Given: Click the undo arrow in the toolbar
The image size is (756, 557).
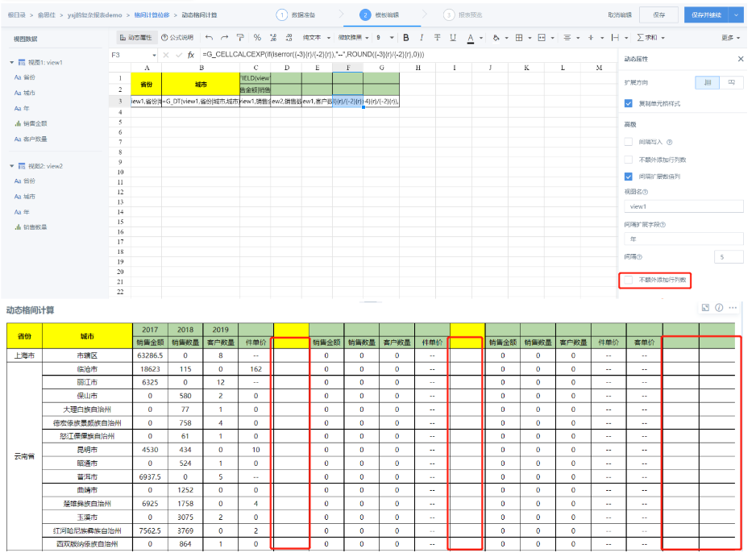Looking at the screenshot, I should tap(209, 38).
